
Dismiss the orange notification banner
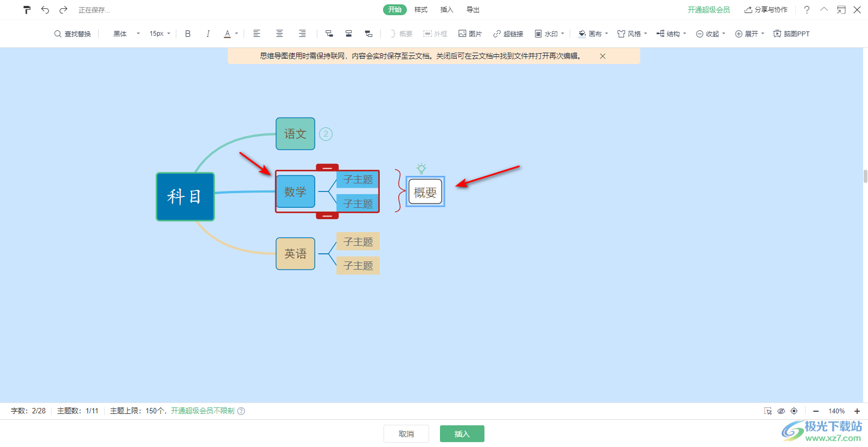click(x=603, y=56)
